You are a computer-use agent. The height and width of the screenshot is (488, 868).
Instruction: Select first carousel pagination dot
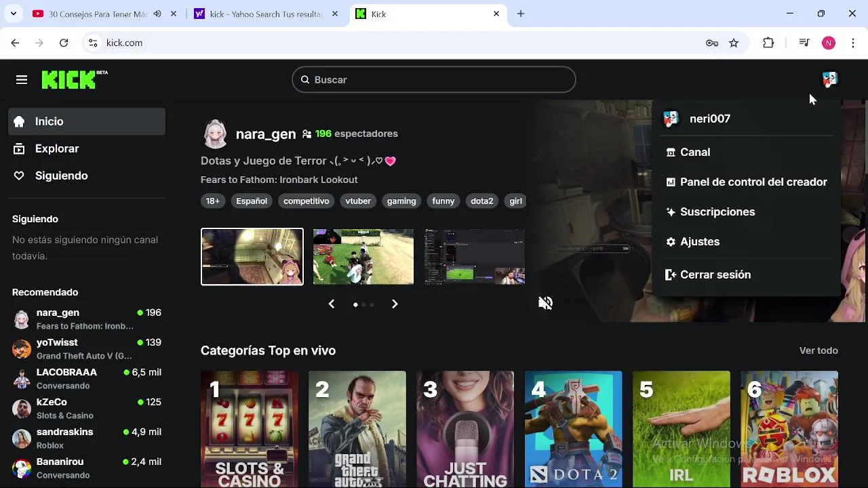(x=355, y=305)
